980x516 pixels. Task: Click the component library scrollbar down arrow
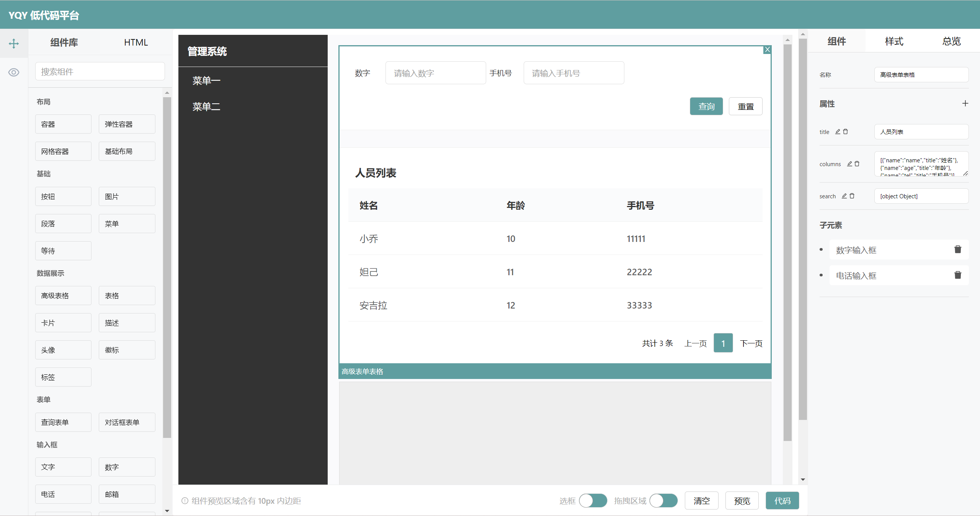click(x=167, y=511)
